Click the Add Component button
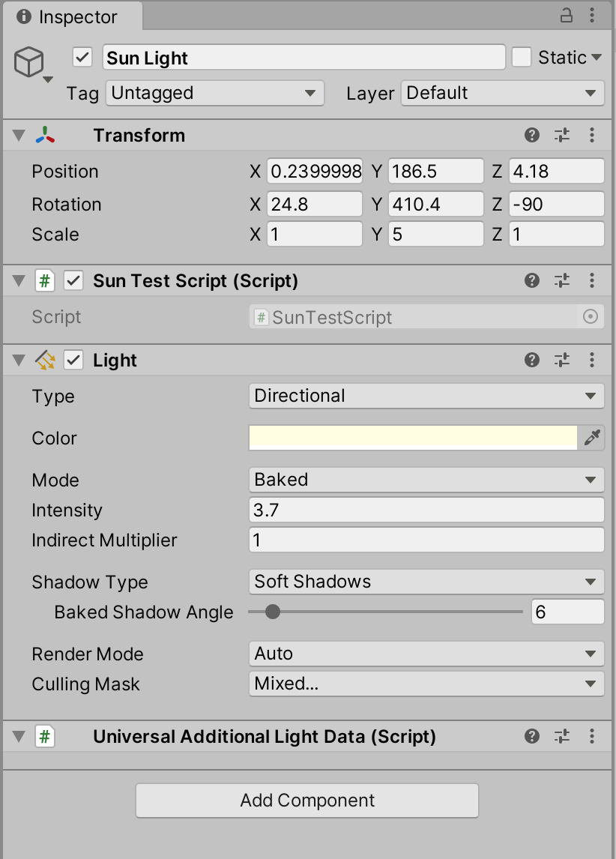 tap(307, 801)
